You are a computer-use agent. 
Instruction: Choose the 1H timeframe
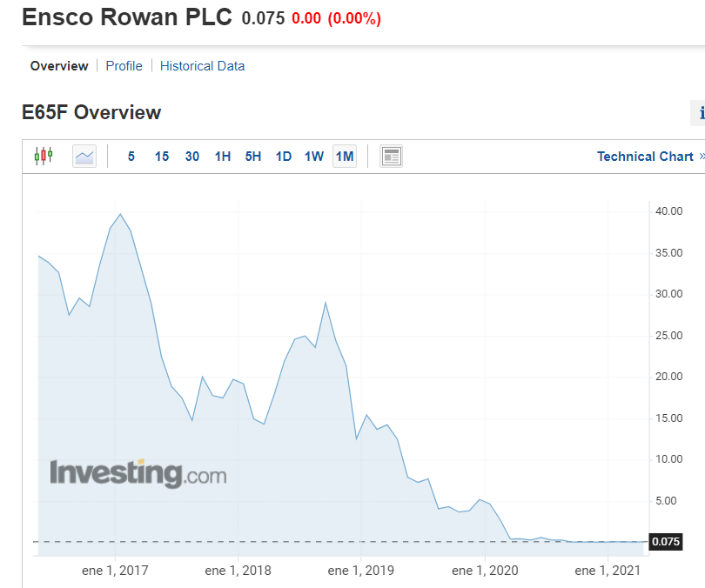click(x=223, y=157)
